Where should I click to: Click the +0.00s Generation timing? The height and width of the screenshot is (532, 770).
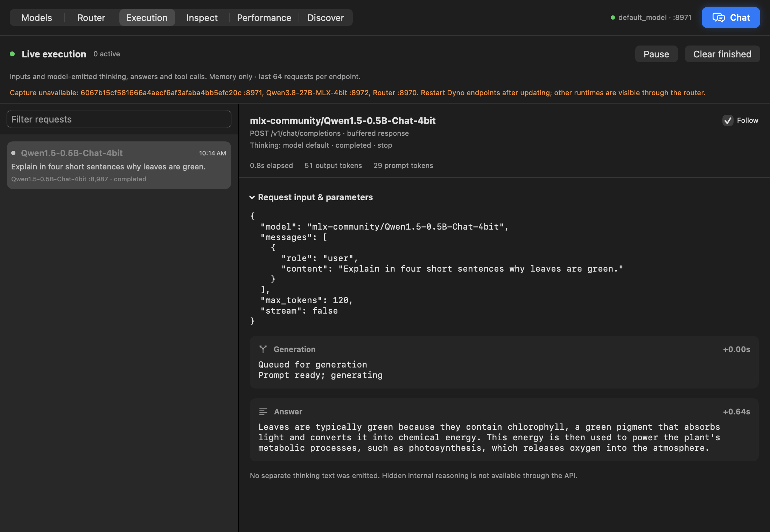pos(736,349)
